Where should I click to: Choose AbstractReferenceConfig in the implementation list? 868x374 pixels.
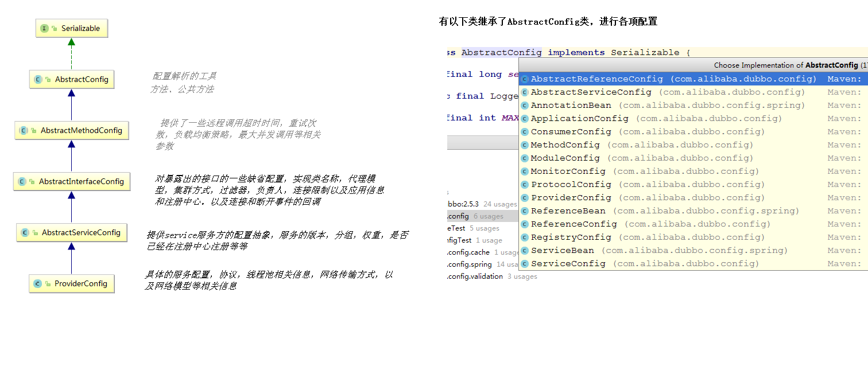point(693,79)
